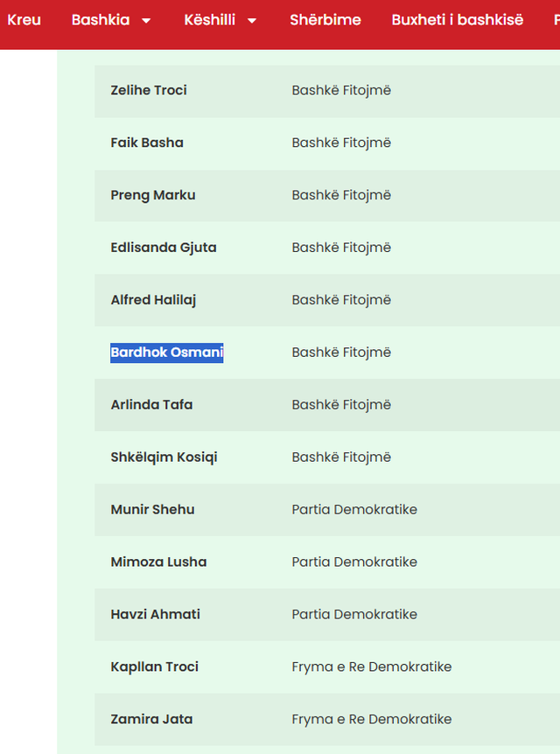Expand the Bashkia dropdown arrow
Screen dimensions: 560x754
click(146, 20)
